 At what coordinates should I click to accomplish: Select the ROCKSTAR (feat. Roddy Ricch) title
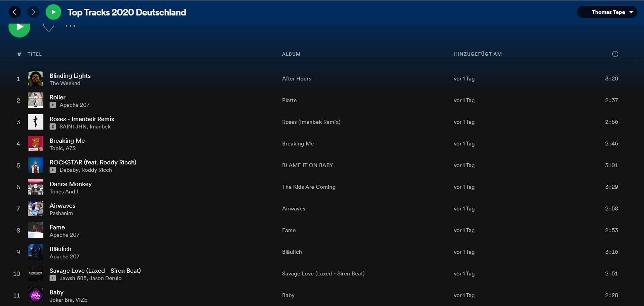click(x=93, y=162)
